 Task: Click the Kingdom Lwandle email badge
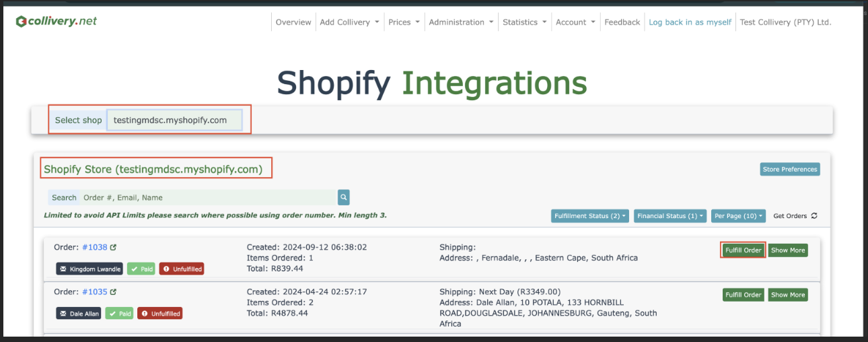[89, 269]
